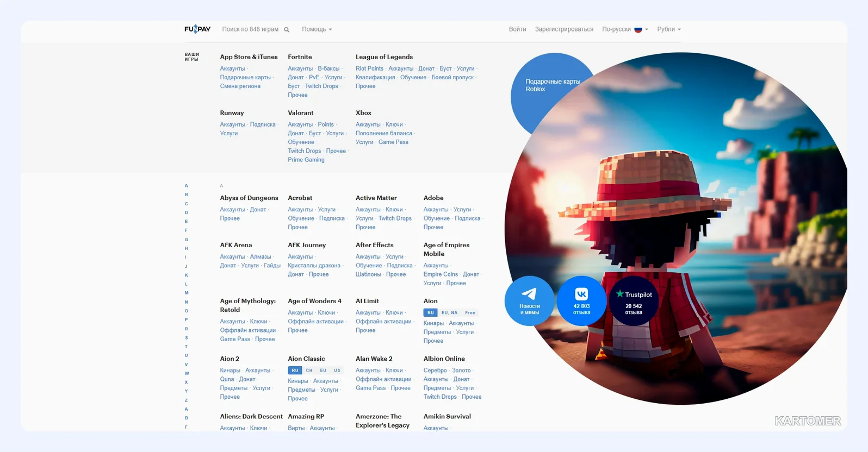Open the Trustpilot reviews circle
Screen dimensions: 868x452
(634, 301)
